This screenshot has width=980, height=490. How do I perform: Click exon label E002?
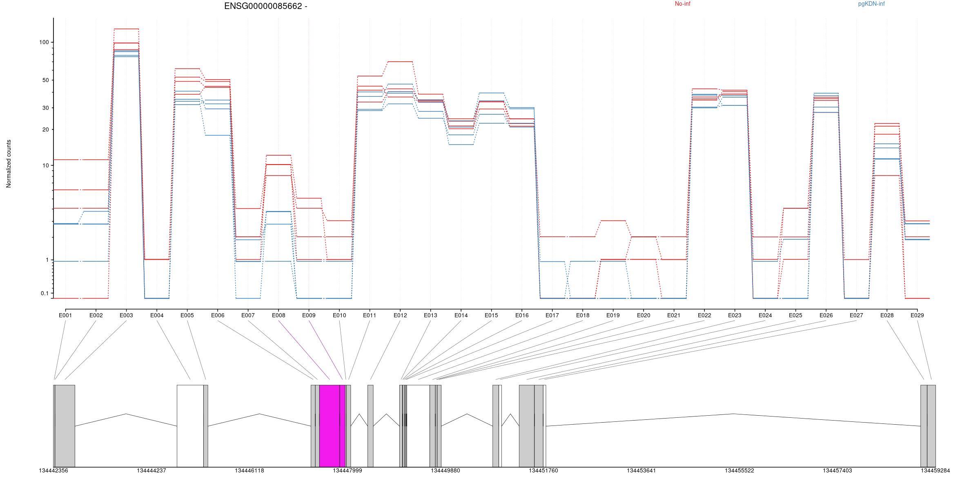pos(96,315)
